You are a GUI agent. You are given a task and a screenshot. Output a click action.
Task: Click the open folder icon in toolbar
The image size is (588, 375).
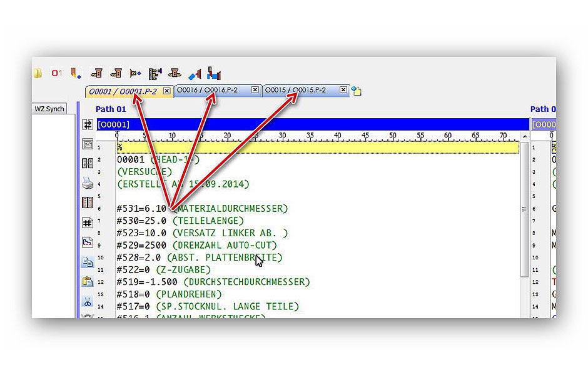pos(38,73)
